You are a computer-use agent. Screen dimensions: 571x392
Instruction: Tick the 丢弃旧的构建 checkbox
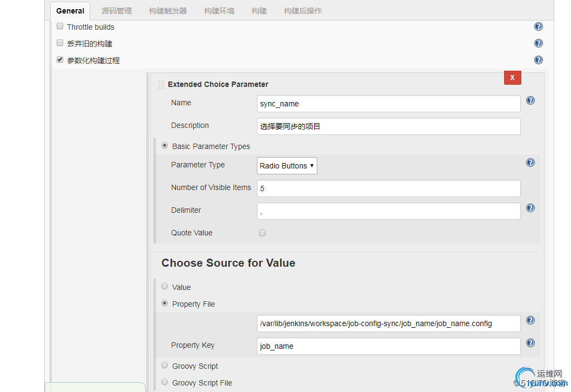[60, 43]
